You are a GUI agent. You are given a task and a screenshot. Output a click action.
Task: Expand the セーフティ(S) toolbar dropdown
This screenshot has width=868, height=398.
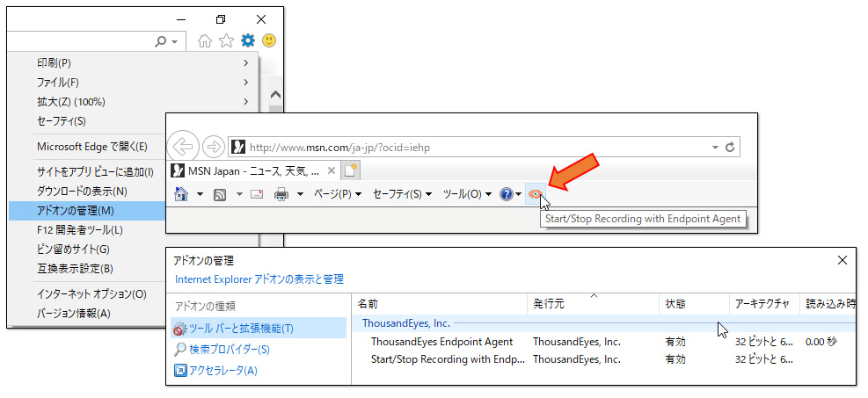402,194
